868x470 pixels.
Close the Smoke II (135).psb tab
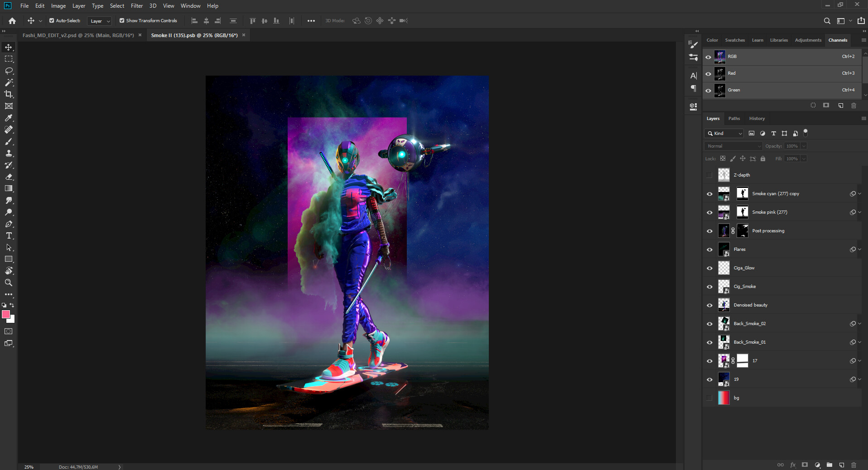pos(244,35)
